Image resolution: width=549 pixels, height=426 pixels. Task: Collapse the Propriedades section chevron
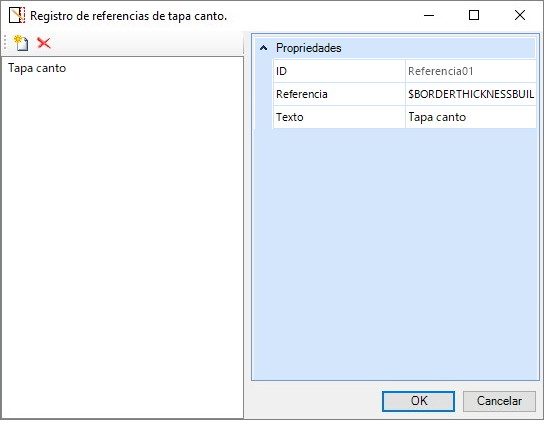(x=264, y=48)
